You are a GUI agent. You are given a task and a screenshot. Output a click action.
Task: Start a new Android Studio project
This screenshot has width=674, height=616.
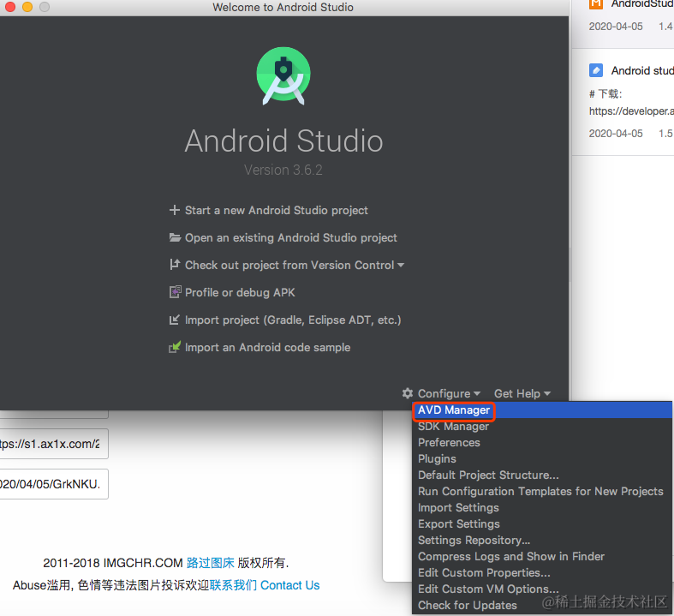(x=277, y=210)
